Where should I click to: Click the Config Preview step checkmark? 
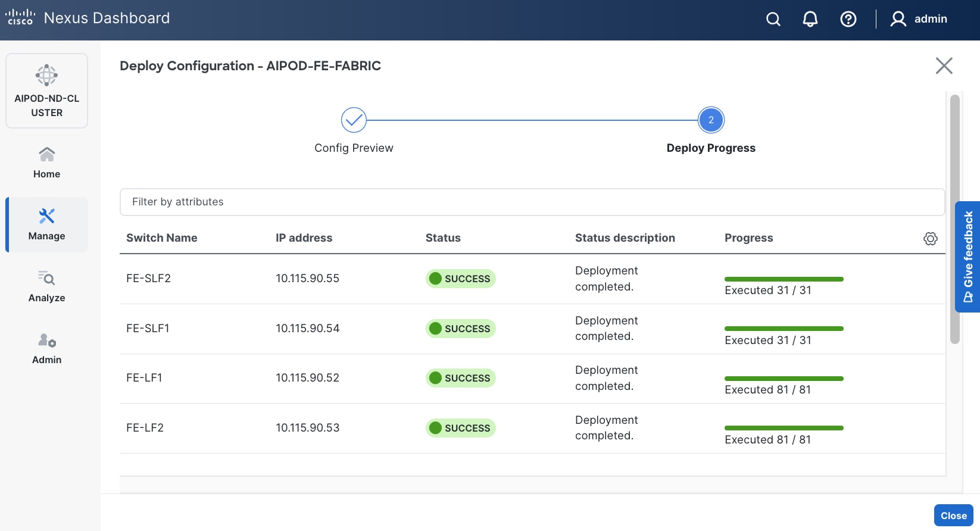[354, 120]
